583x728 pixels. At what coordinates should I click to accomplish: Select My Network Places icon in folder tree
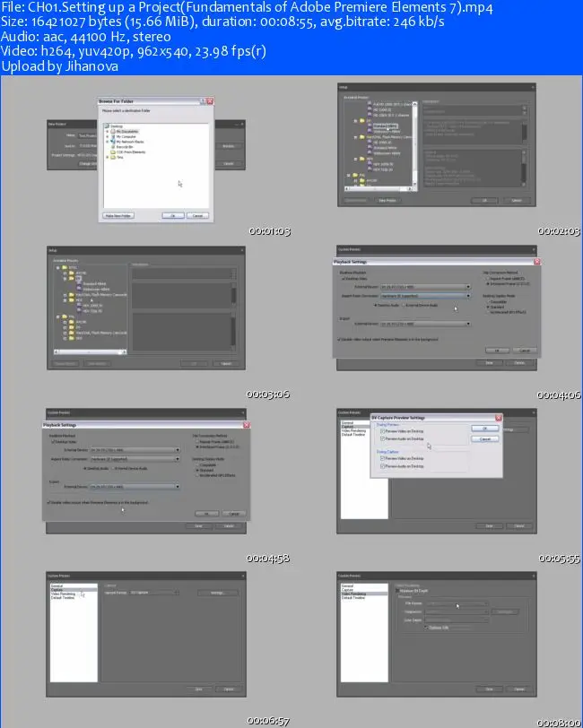(x=113, y=142)
